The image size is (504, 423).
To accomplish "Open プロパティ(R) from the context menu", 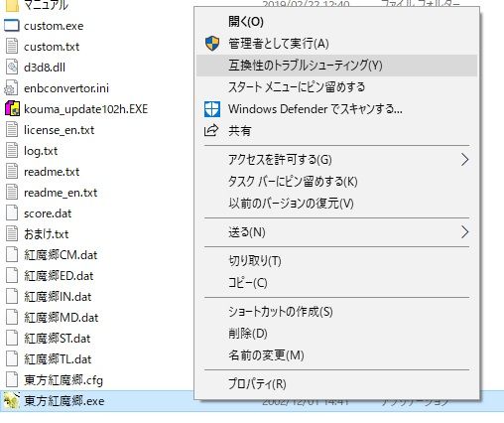I will [x=336, y=384].
